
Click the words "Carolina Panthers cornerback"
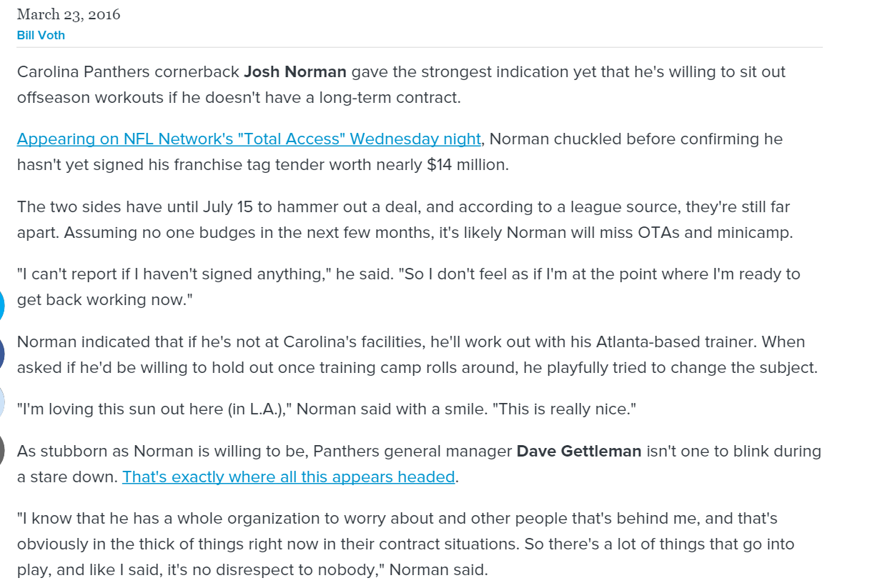(x=128, y=71)
